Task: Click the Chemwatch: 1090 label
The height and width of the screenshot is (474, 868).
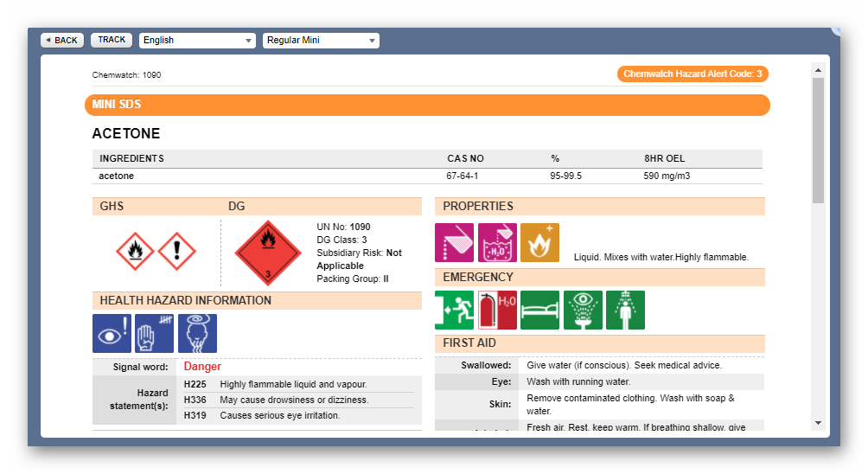Action: (x=127, y=74)
